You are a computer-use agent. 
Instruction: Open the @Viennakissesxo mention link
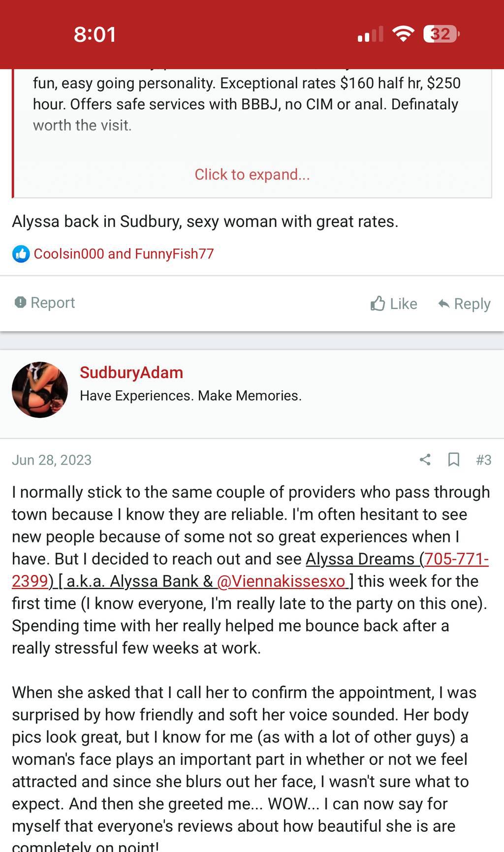281,581
